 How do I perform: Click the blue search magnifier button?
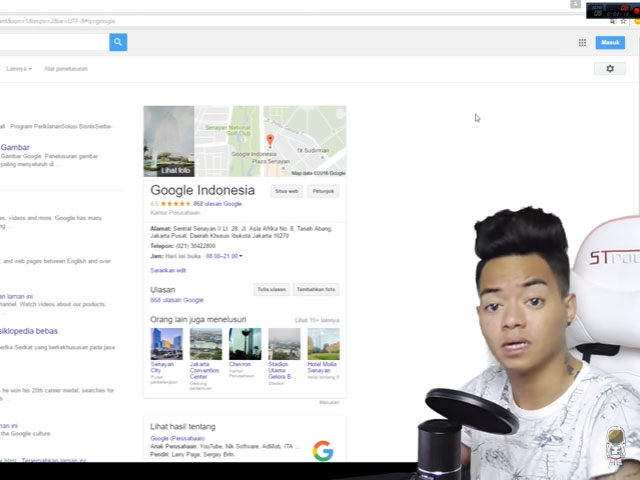click(118, 42)
